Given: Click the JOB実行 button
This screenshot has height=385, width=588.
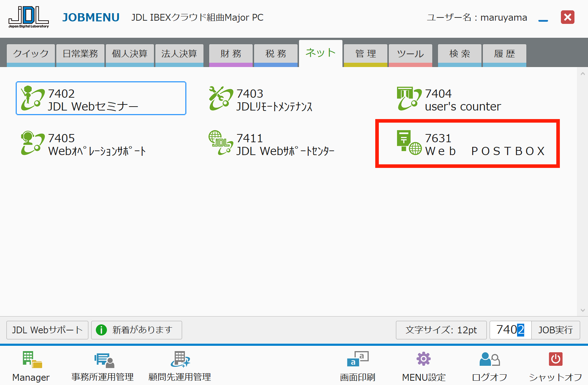Looking at the screenshot, I should pos(556,330).
